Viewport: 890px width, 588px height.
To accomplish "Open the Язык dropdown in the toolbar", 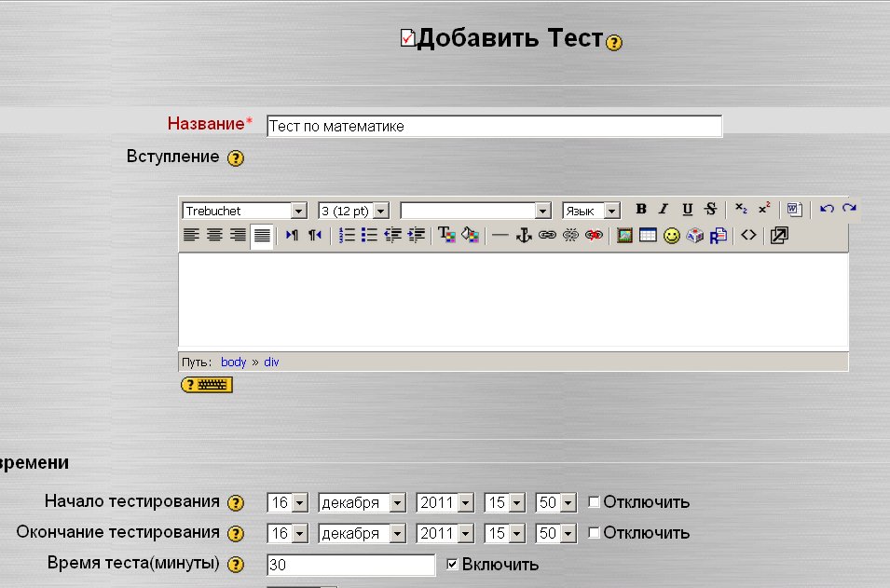I will [x=590, y=210].
